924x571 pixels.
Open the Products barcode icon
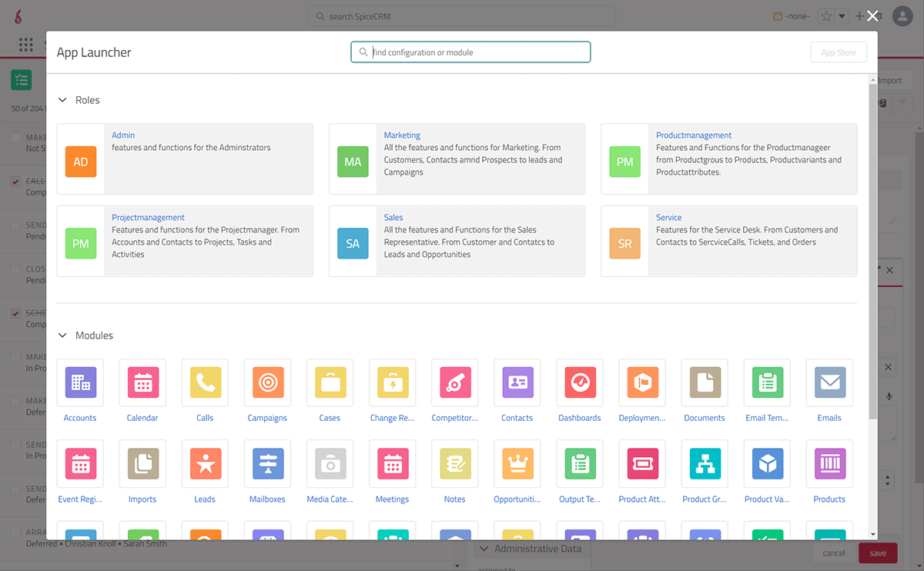click(829, 463)
